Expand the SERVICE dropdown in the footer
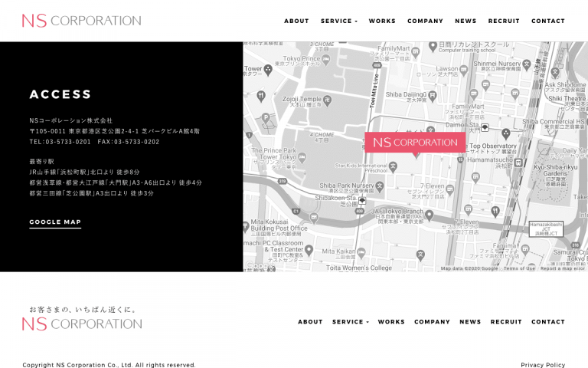 click(350, 322)
